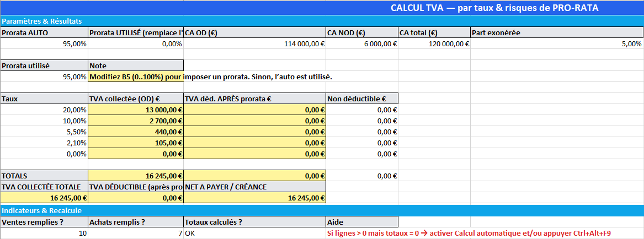The width and height of the screenshot is (644, 239).
Task: Select the Part exonérée 5,00% cell
Action: (x=557, y=44)
